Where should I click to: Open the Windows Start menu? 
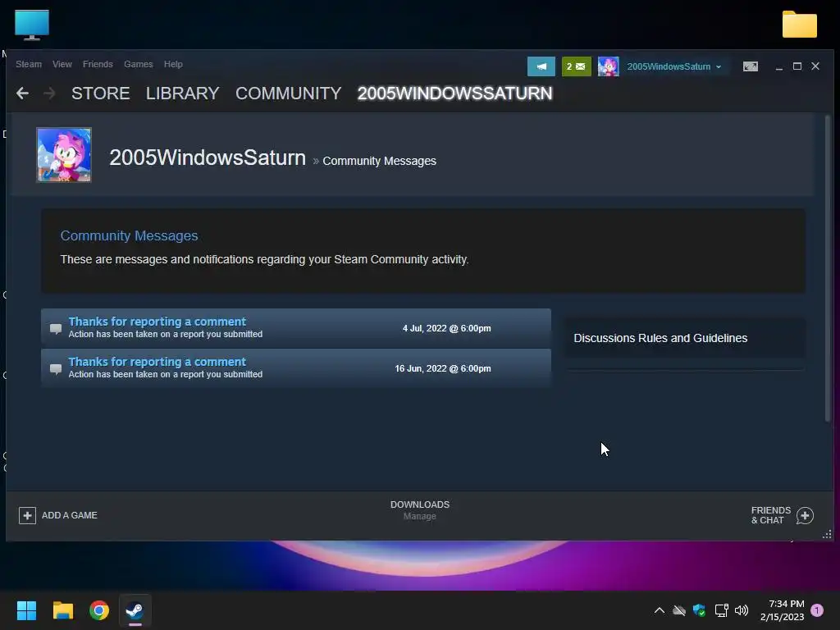26,610
